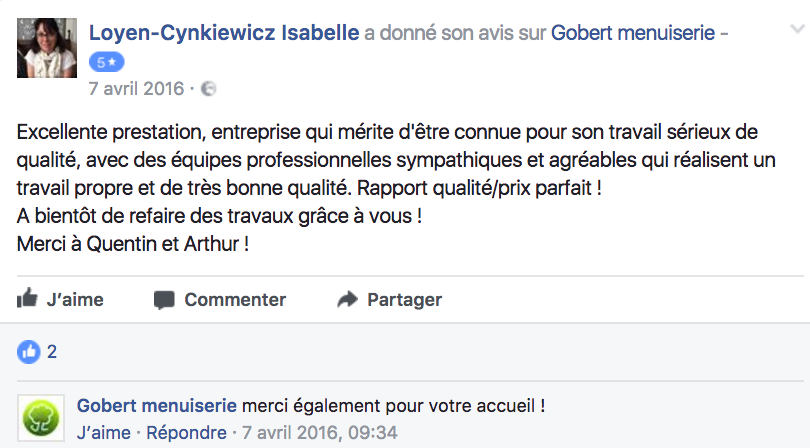Click the blue like reaction icon
The image size is (810, 448).
(x=30, y=352)
